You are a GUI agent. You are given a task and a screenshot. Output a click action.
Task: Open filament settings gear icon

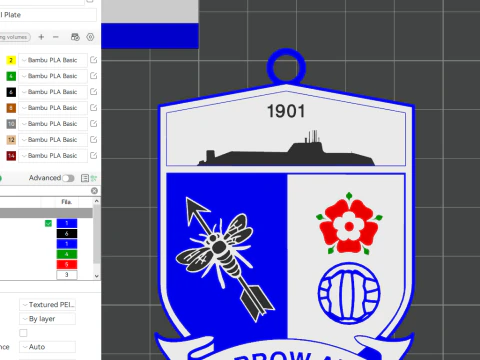click(90, 37)
